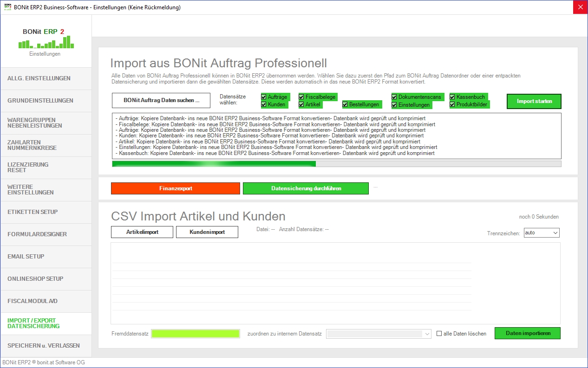Screen dimensions: 588x368
Task: Uncheck the Artikel dataset
Action: (301, 104)
